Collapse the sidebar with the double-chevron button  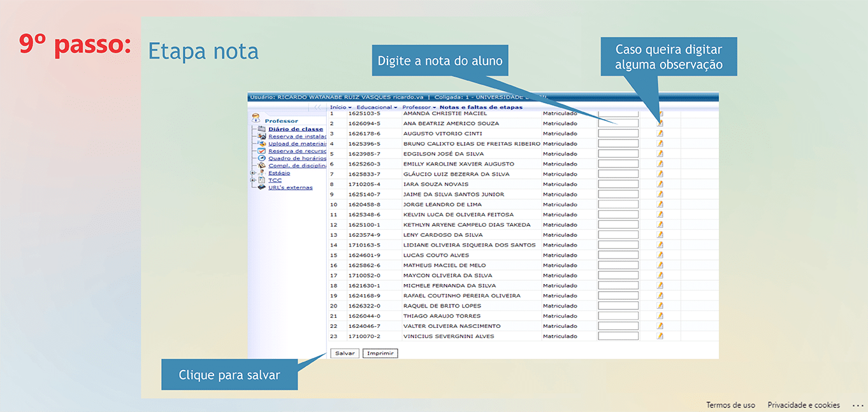click(318, 108)
